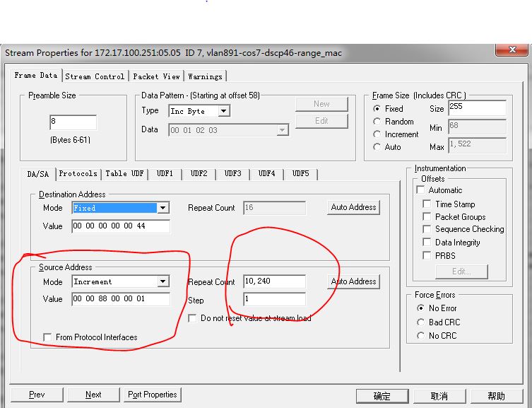This screenshot has width=532, height=408.
Task: Click the Source Address Value field
Action: (121, 299)
